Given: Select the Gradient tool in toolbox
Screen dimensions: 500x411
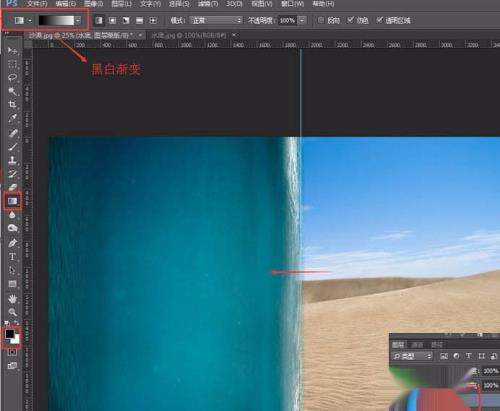Looking at the screenshot, I should 12,201.
